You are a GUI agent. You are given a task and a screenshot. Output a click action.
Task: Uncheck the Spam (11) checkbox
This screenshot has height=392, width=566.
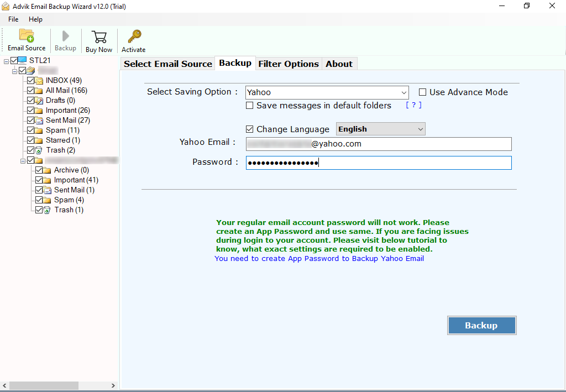pyautogui.click(x=31, y=130)
